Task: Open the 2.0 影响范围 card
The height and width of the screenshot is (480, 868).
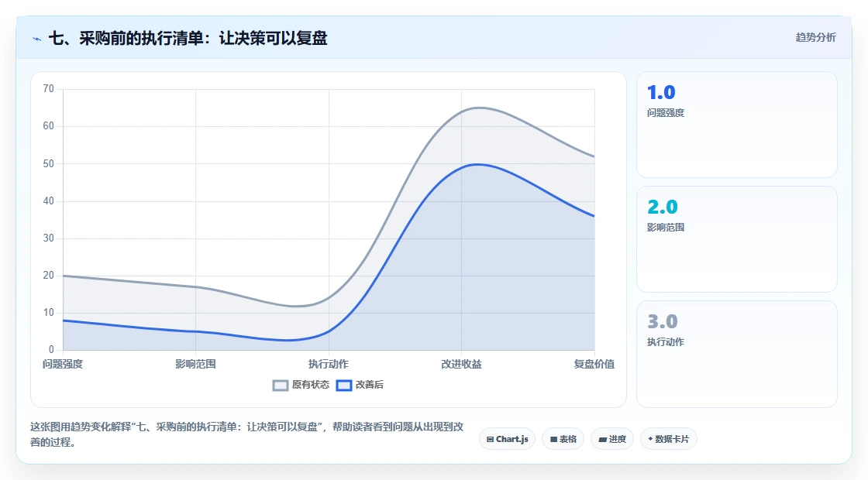Action: click(x=737, y=239)
